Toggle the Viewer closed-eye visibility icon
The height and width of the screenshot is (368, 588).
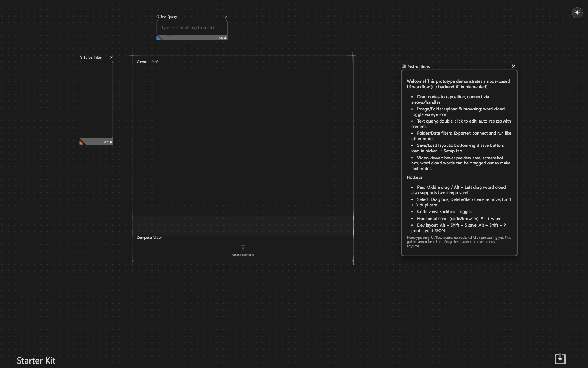[x=155, y=61]
